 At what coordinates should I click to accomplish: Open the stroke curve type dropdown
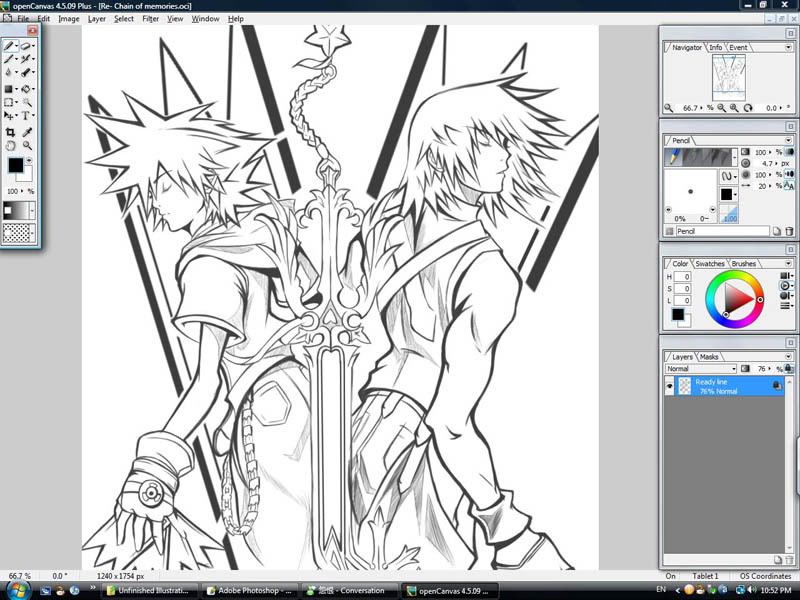[x=729, y=177]
